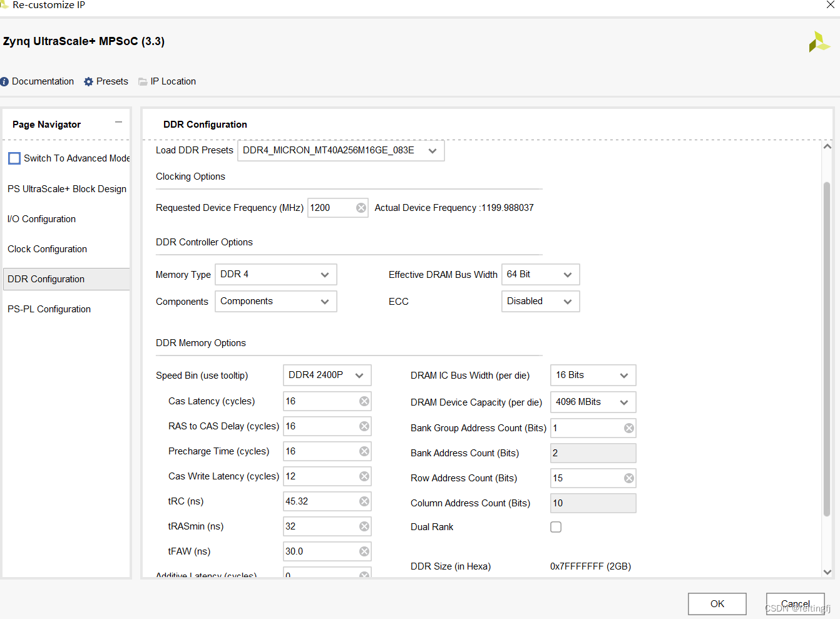Select the DDR Configuration page
840x619 pixels.
[66, 279]
